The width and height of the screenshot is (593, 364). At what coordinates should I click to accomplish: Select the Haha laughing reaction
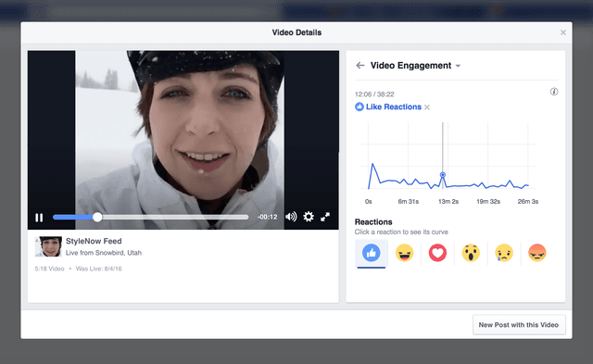tap(404, 253)
